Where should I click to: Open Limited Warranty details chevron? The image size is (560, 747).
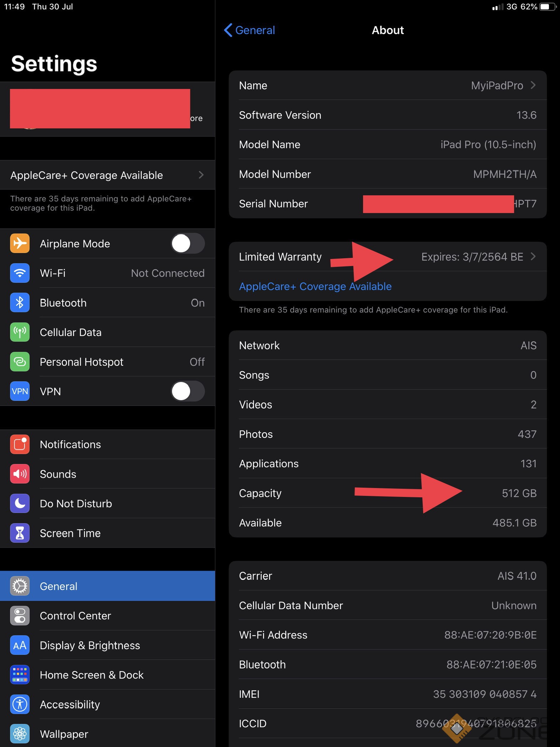533,256
